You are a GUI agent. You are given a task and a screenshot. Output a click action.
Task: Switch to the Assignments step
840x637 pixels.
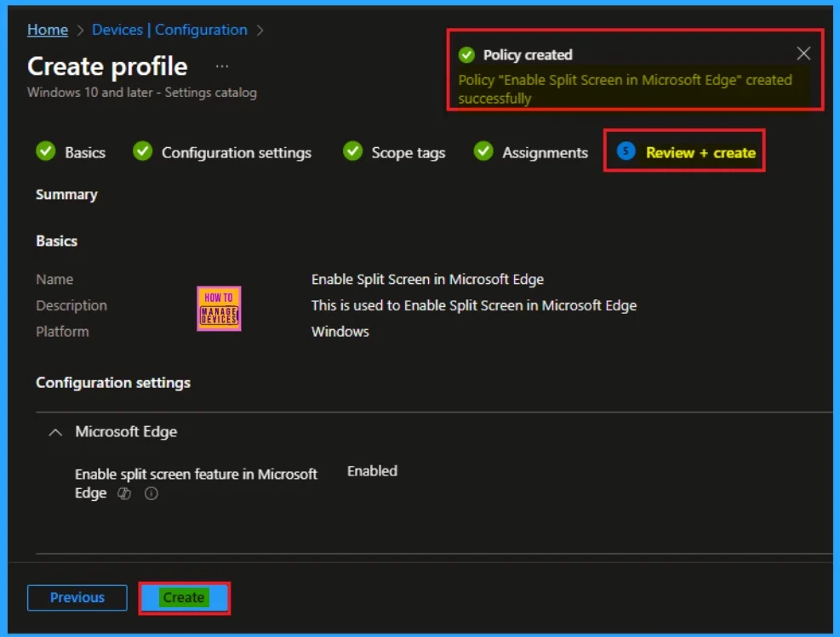pyautogui.click(x=545, y=152)
